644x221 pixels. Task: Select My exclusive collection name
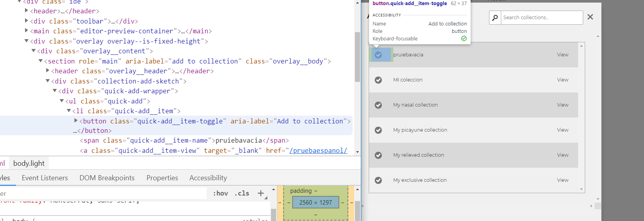pyautogui.click(x=420, y=180)
